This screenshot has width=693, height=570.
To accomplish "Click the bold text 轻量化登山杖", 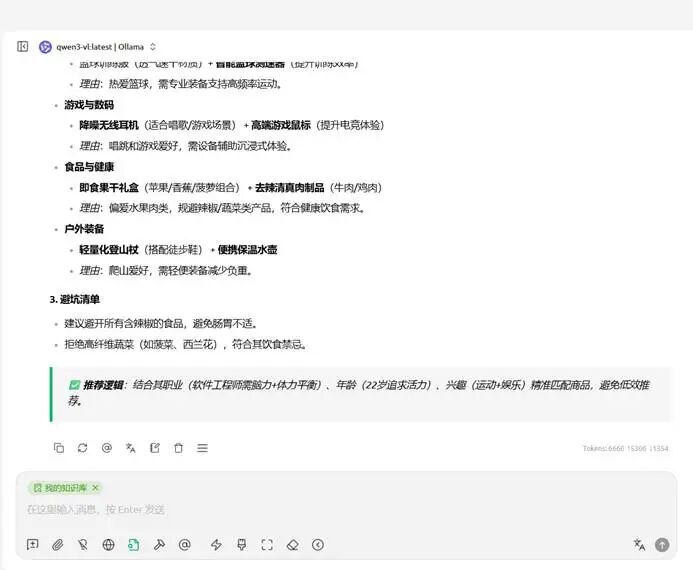I will (x=109, y=250).
